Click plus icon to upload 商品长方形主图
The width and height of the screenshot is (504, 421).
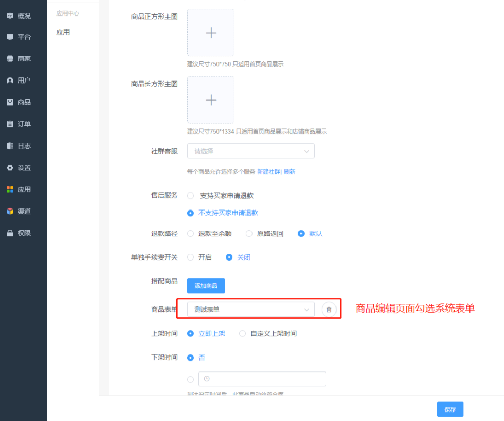tap(211, 100)
